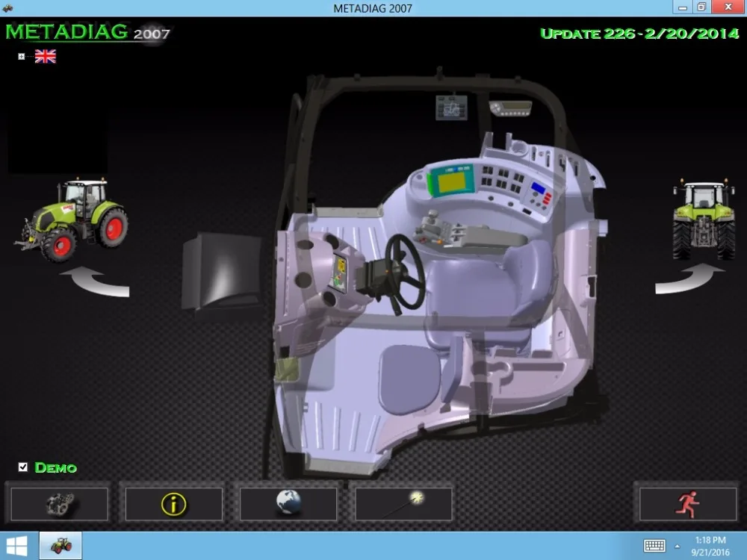Click the globe network button
747x560 pixels.
pyautogui.click(x=288, y=504)
